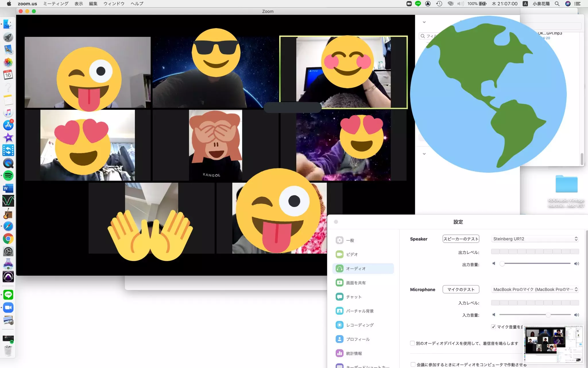Click 小泉花陽 user name in menu bar

[x=541, y=4]
